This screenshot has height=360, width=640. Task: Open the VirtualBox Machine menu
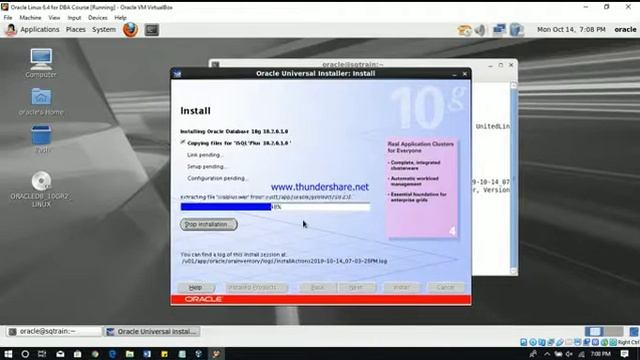click(x=30, y=18)
